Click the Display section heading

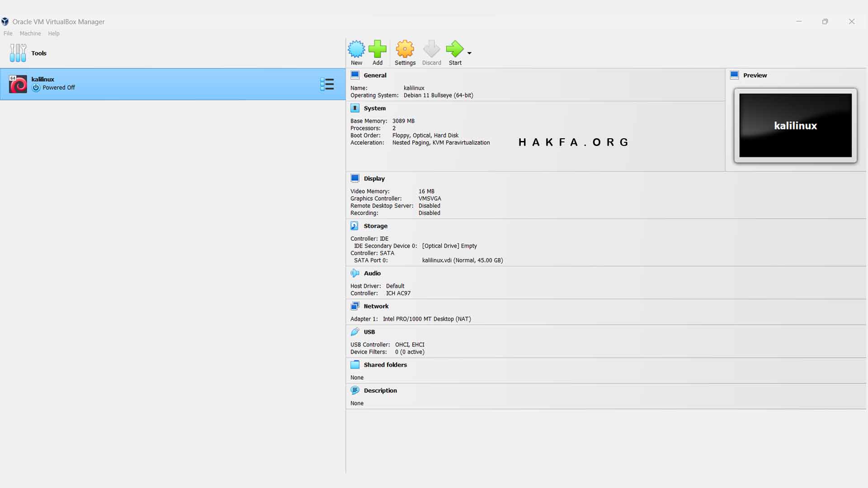(374, 179)
